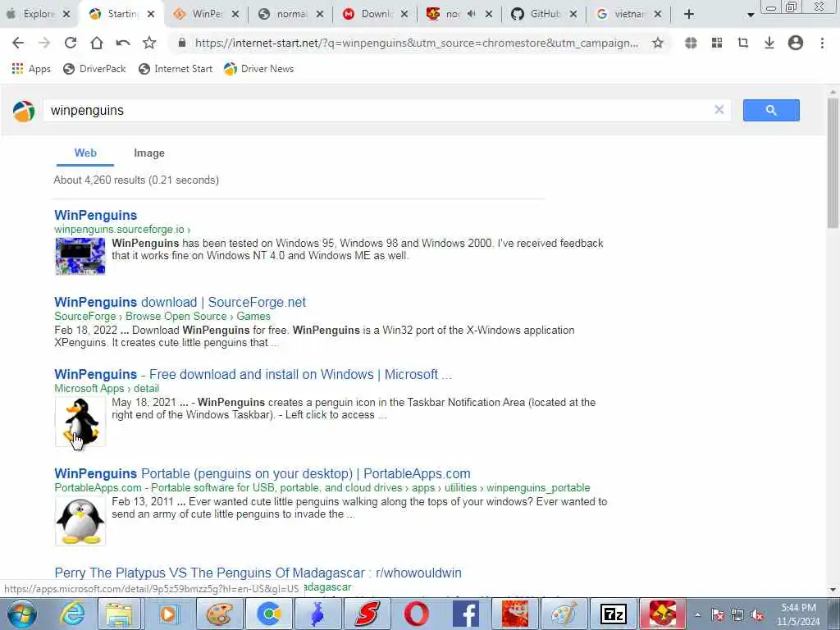Click the blue search magnifier button
The width and height of the screenshot is (840, 630).
tap(771, 111)
